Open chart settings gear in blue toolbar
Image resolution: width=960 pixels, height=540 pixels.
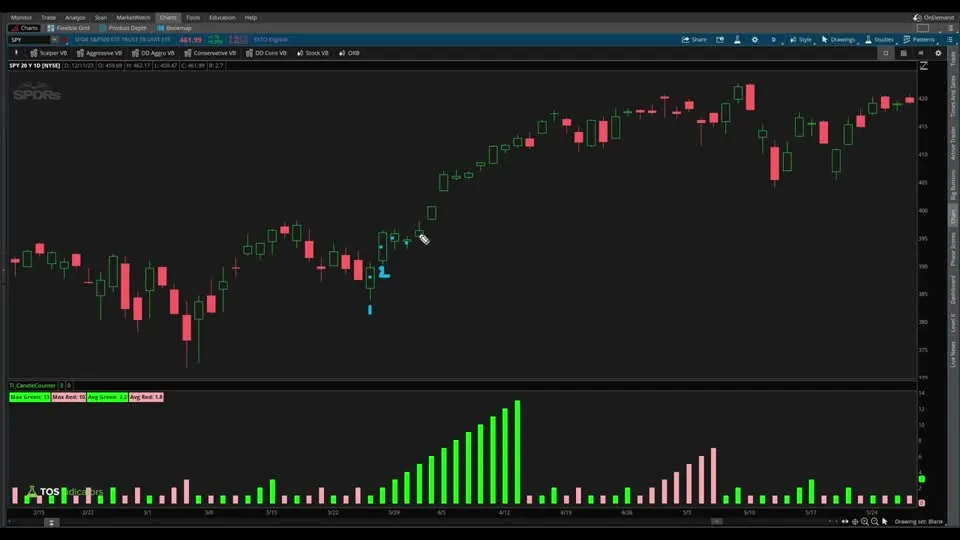pyautogui.click(x=755, y=40)
